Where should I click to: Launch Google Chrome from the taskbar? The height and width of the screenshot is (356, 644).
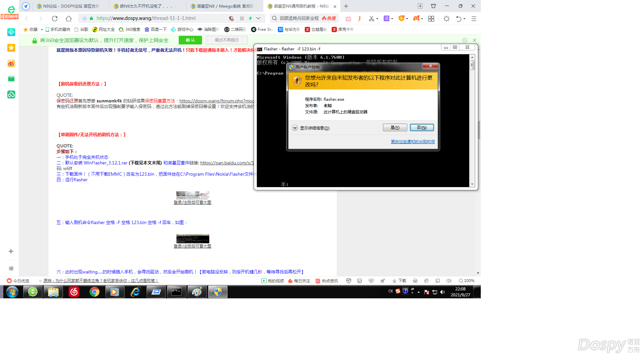[95, 292]
